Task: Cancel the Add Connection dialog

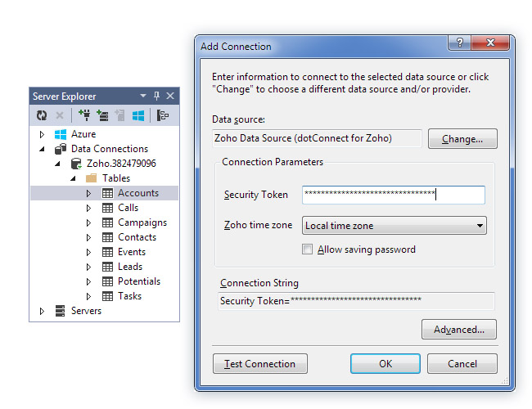Action: [462, 364]
